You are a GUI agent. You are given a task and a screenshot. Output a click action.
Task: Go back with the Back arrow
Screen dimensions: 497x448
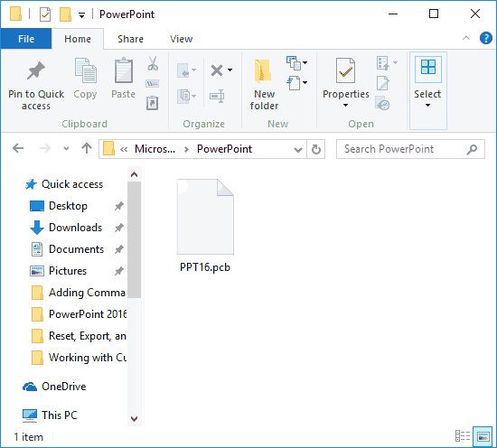(18, 148)
